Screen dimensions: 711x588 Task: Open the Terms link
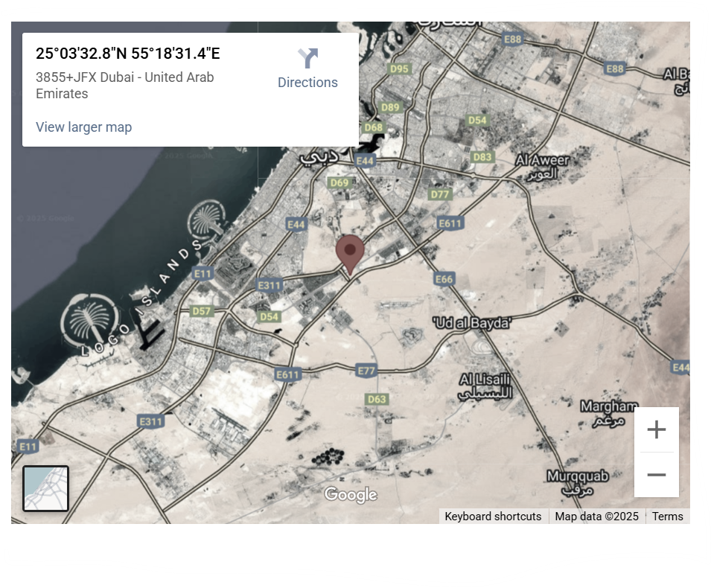[x=667, y=517]
